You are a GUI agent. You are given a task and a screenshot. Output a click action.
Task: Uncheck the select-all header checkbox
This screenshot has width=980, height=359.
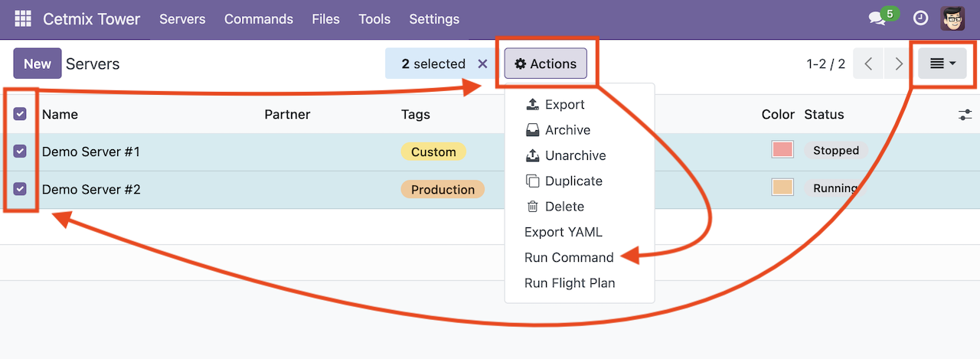coord(21,114)
